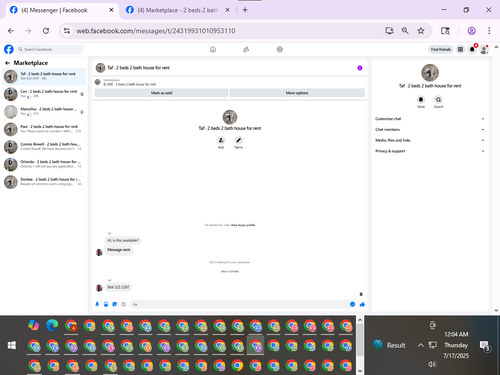Open the Friends icon in Facebook header

point(246,49)
